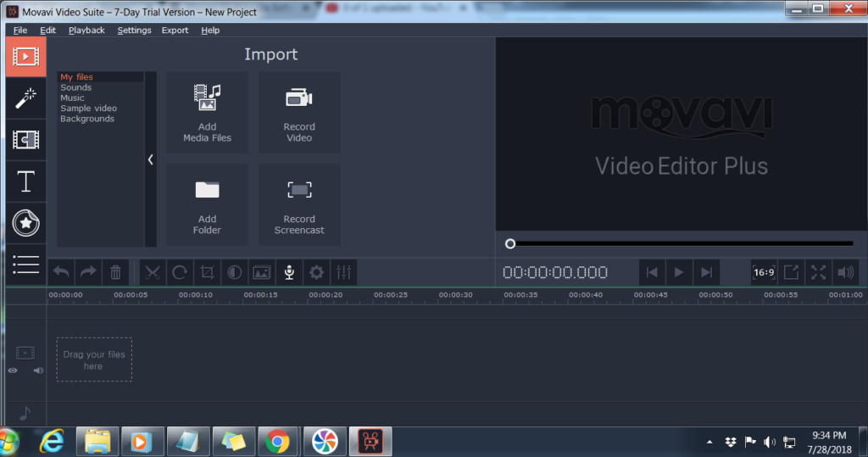Open the More tools list tab

26,265
